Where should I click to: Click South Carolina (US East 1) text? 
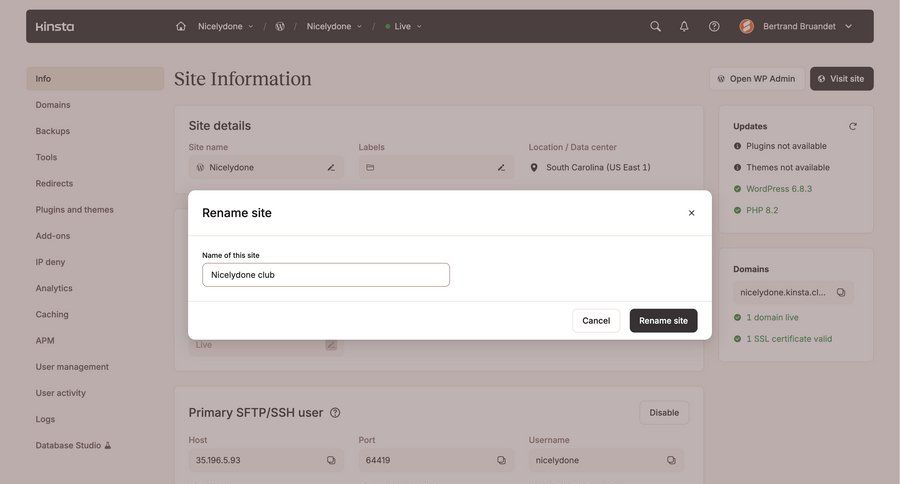tap(598, 168)
